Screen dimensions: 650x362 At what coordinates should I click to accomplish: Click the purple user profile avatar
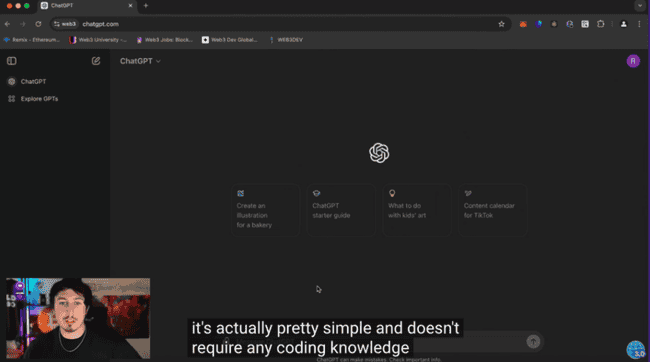tap(633, 61)
